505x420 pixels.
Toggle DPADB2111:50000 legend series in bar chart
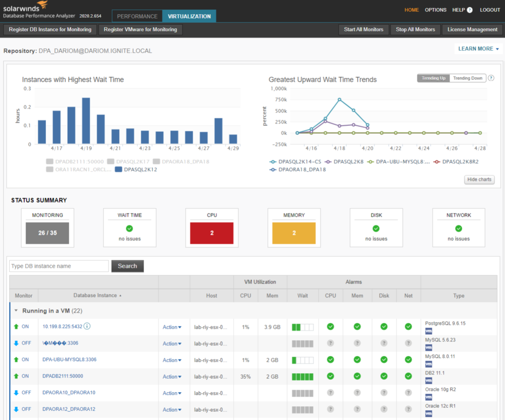tap(75, 161)
